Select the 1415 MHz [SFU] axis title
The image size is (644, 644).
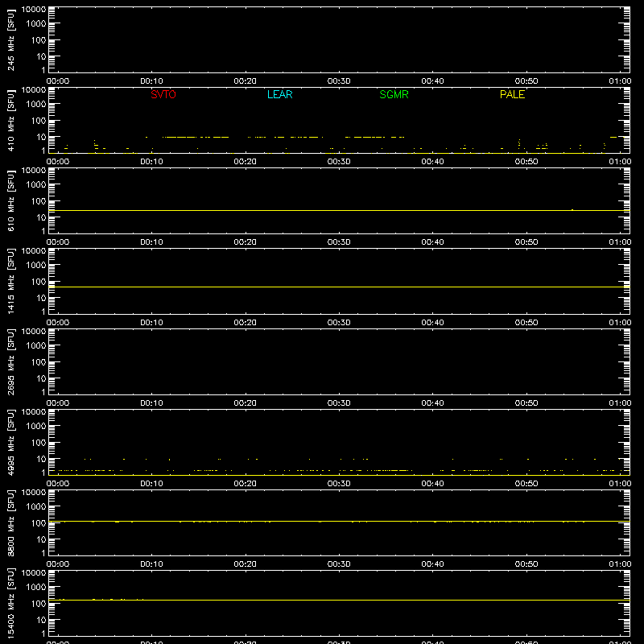(10, 281)
